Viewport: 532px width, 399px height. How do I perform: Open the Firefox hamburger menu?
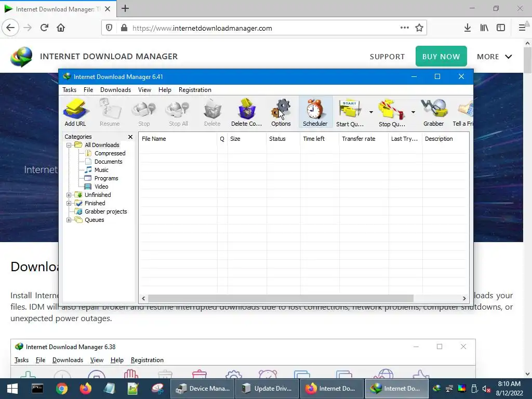click(x=523, y=28)
